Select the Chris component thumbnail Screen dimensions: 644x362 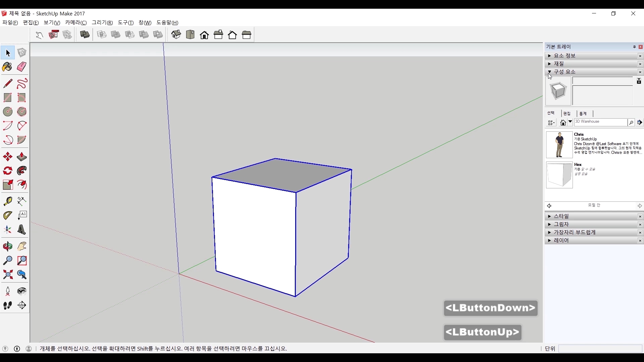(559, 145)
